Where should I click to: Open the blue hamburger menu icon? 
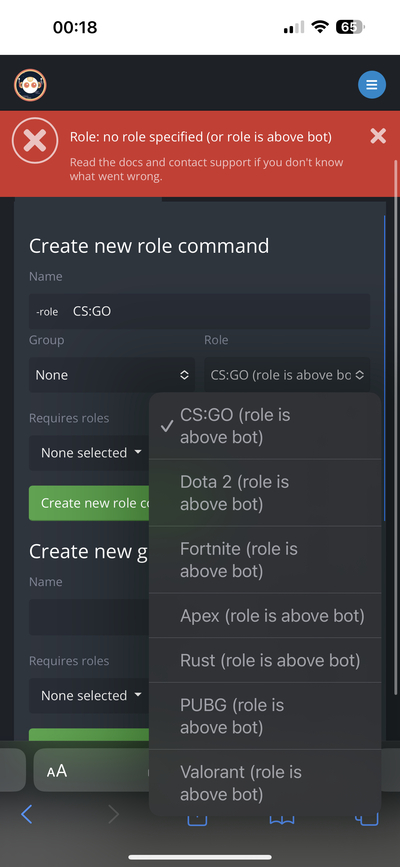coord(372,85)
